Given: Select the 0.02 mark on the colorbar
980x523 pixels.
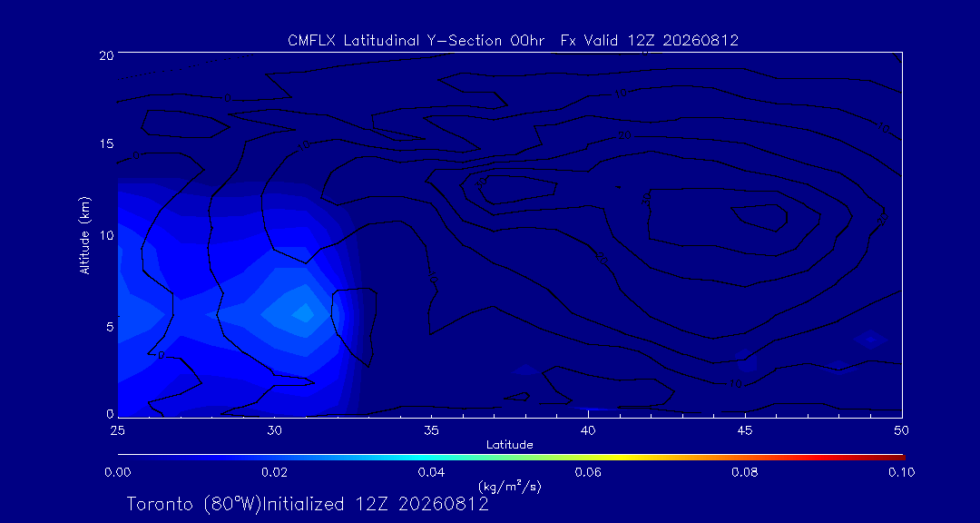Looking at the screenshot, I should coord(274,457).
